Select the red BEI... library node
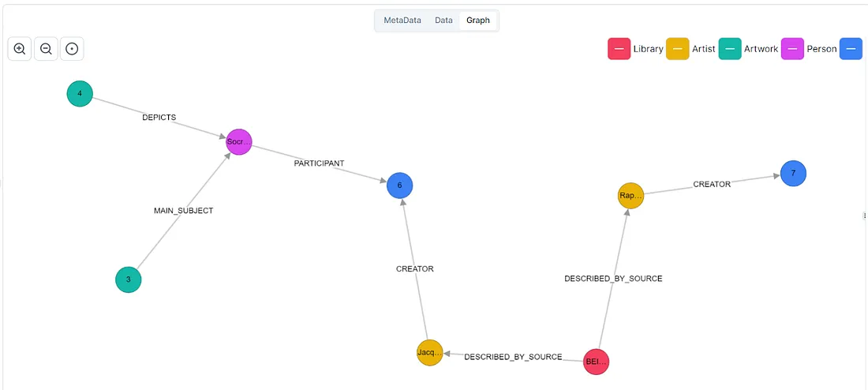Image resolution: width=868 pixels, height=390 pixels. click(597, 362)
